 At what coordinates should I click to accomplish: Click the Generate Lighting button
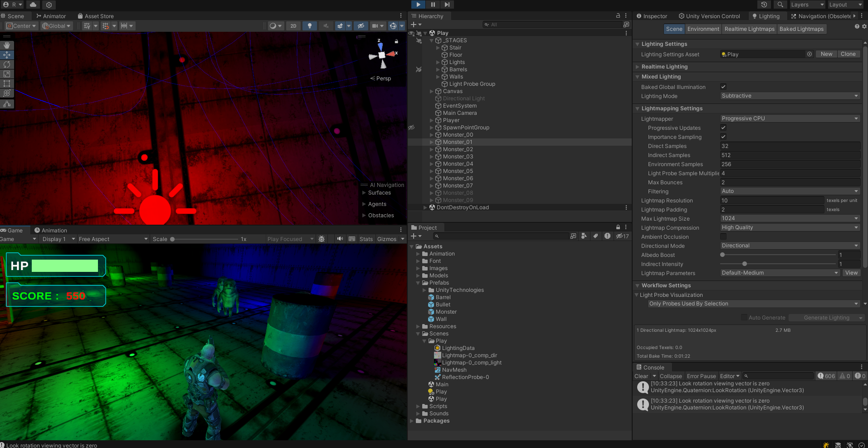click(826, 317)
